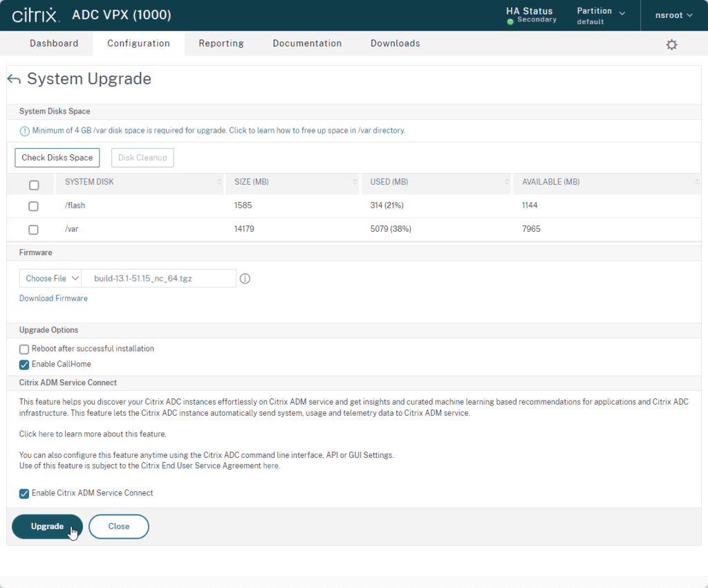Select the /var disk checkbox
This screenshot has width=708, height=588.
click(33, 230)
